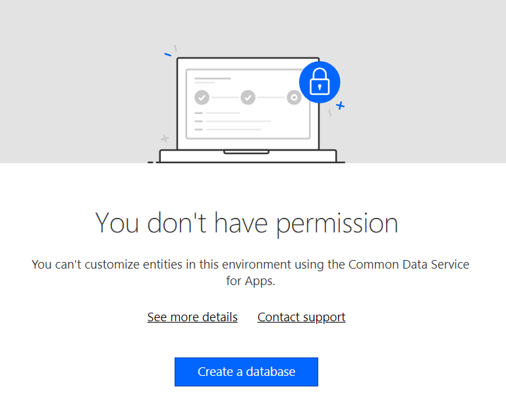This screenshot has height=420, width=506.
Task: Click the laptop screen illustration
Action: (x=248, y=125)
